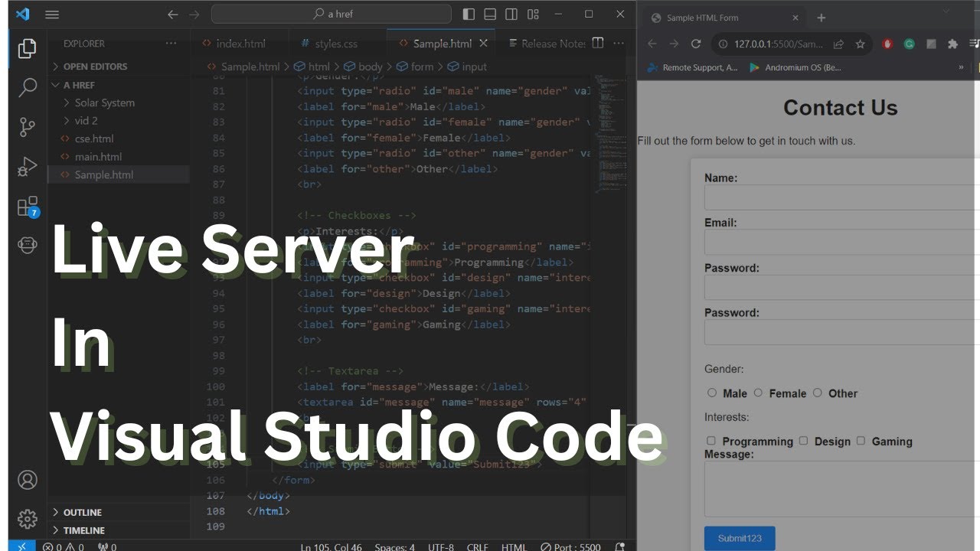Open the Explorer views and more actions ellipsis
The width and height of the screenshot is (980, 551).
coord(171,44)
